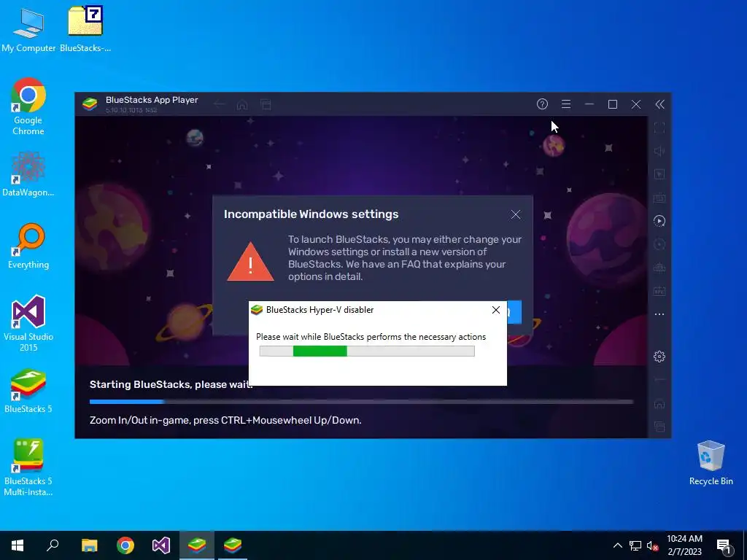Close the Incompatible Windows settings dialog

coord(516,215)
